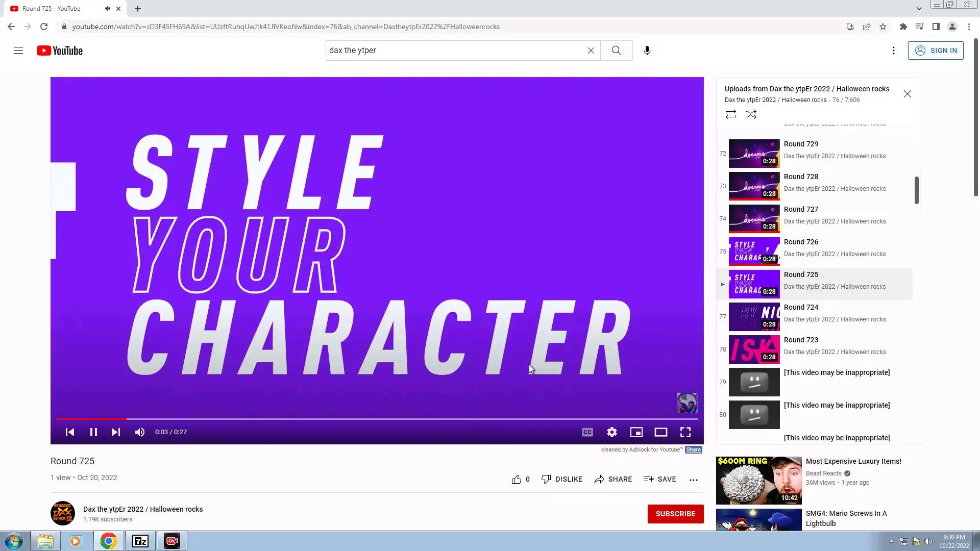Enable miniplayer mode
This screenshot has width=980, height=551.
tap(636, 432)
